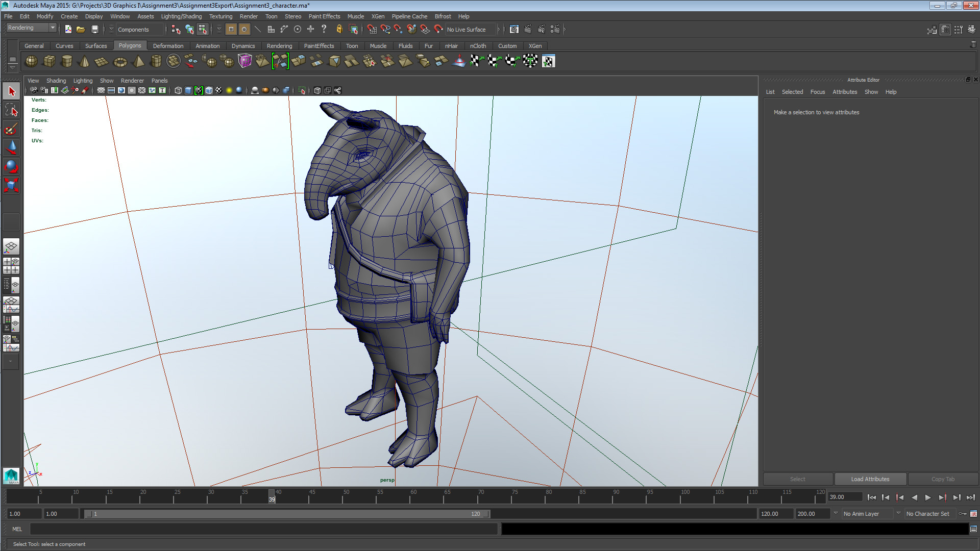Screen dimensions: 980x551
Task: Save the scene using the save icon
Action: click(95, 29)
